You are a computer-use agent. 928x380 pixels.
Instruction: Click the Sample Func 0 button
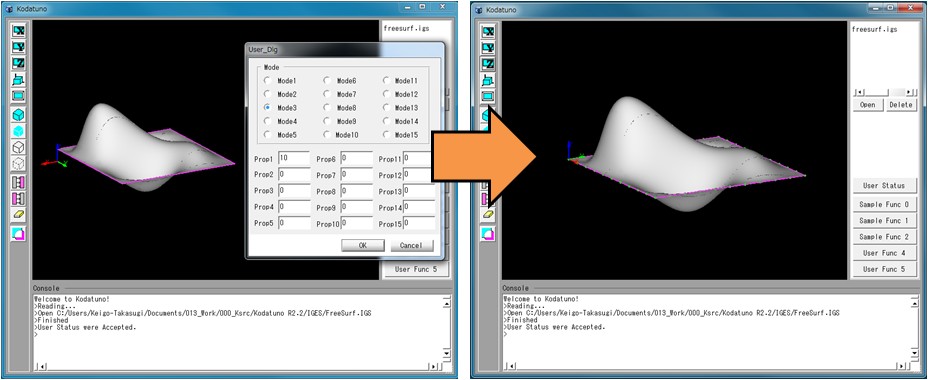884,205
